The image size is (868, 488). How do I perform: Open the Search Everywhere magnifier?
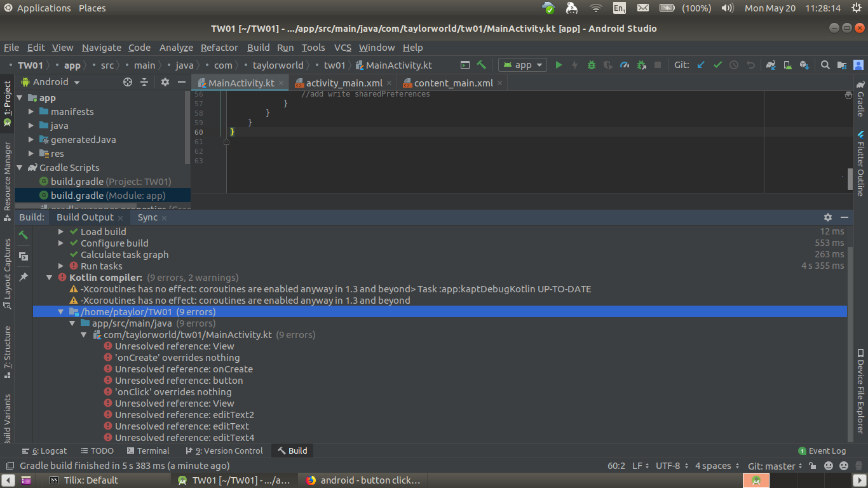825,65
